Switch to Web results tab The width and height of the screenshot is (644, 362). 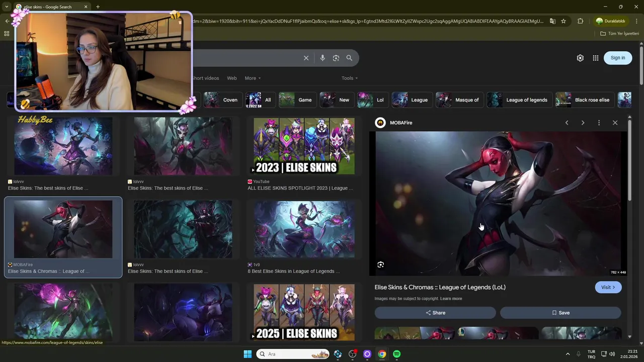click(x=232, y=78)
